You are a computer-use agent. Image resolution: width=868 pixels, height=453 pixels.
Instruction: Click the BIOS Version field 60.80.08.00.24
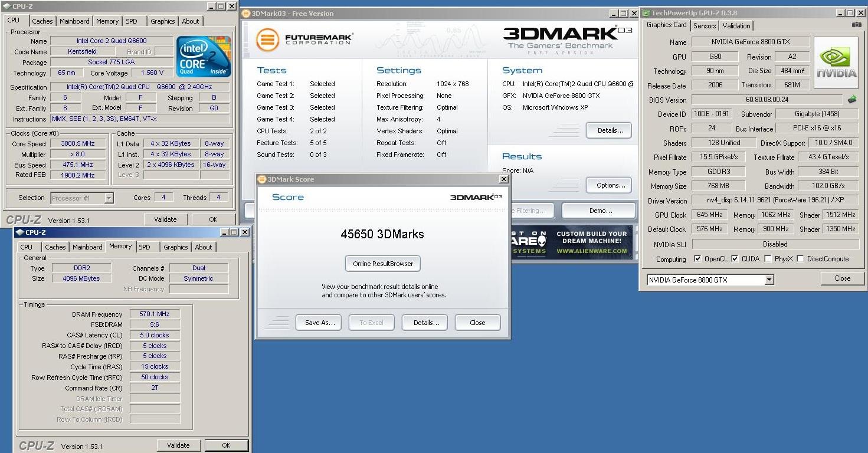(767, 100)
